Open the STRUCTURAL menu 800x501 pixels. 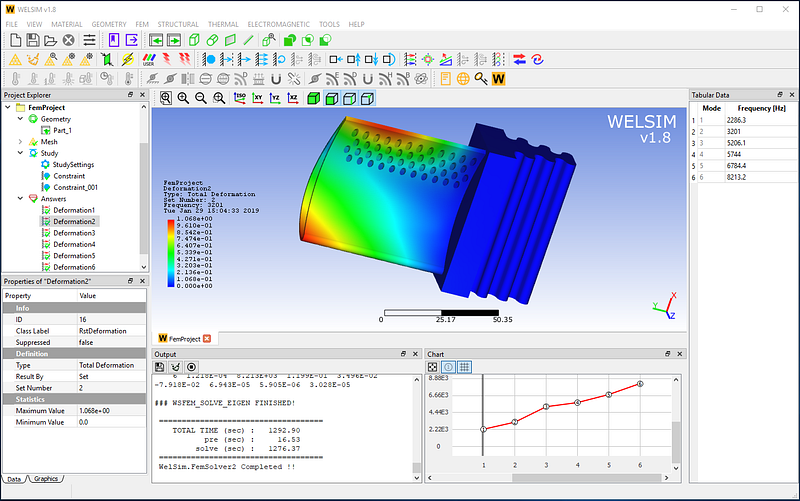tap(178, 24)
